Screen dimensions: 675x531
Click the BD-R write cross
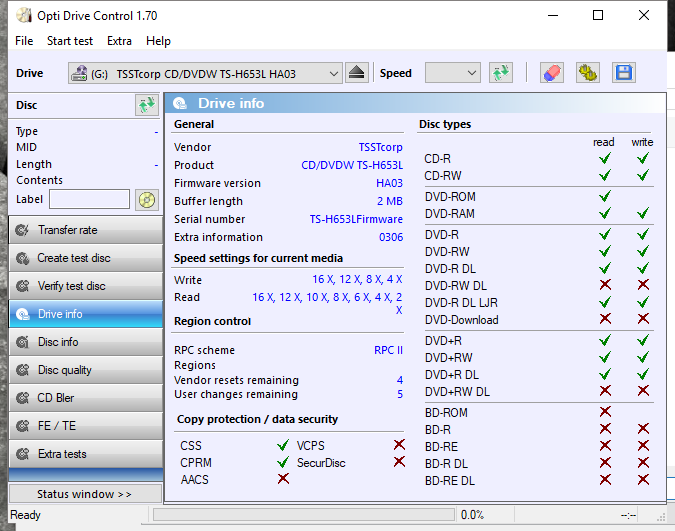pos(643,429)
